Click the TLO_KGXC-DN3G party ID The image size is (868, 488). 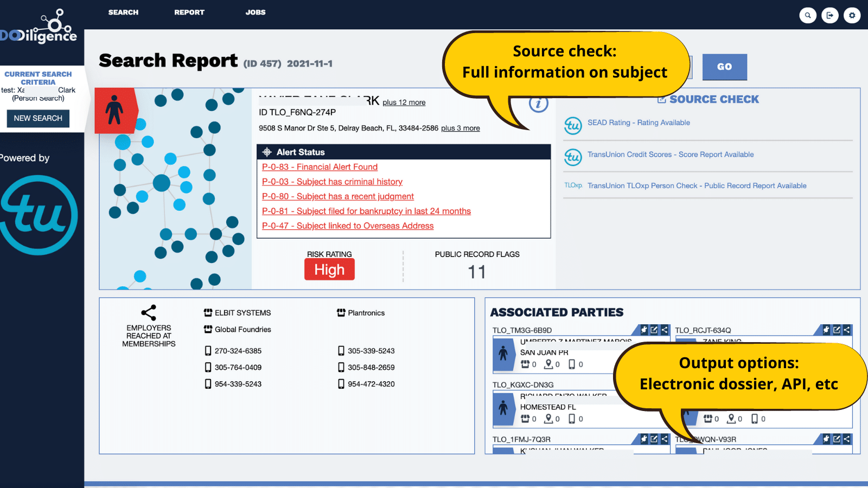523,385
